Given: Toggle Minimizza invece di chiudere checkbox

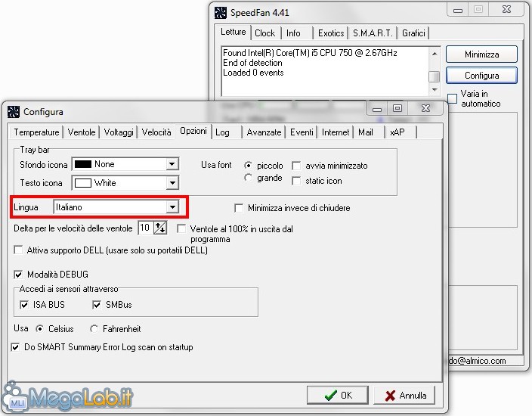Looking at the screenshot, I should click(x=239, y=208).
